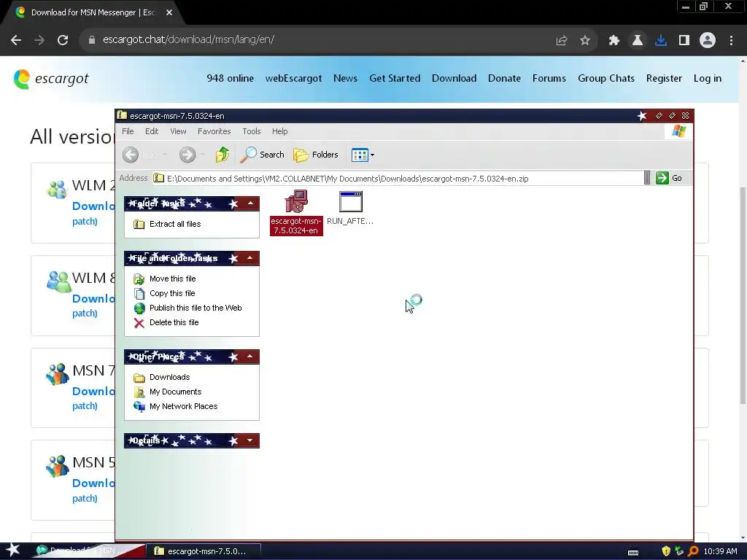The image size is (747, 560).
Task: Open Donate nav link
Action: tap(505, 78)
